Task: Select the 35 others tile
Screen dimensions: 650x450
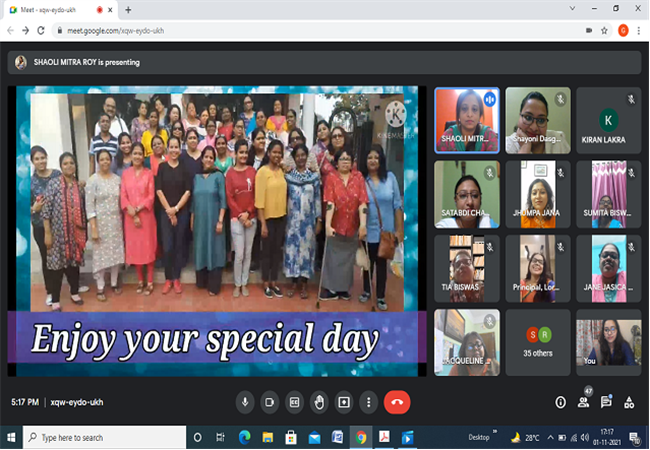Action: click(538, 343)
